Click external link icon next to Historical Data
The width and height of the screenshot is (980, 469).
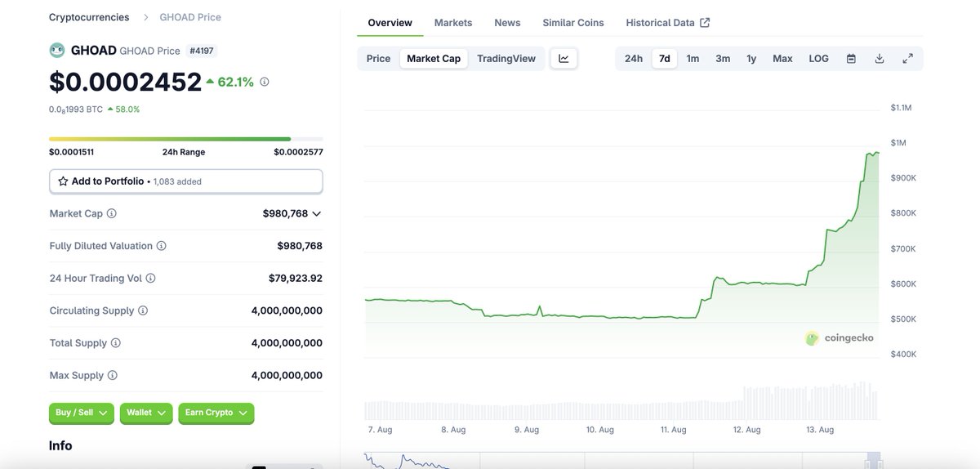(705, 23)
